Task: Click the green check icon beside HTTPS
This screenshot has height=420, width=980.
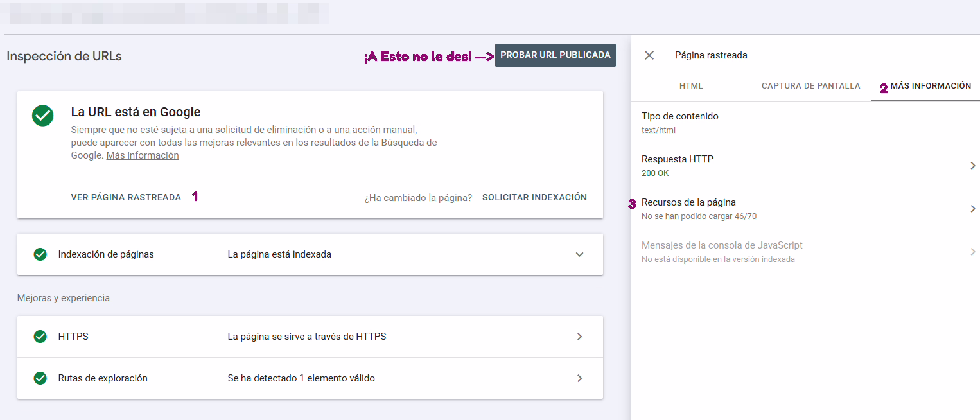Action: (x=40, y=337)
